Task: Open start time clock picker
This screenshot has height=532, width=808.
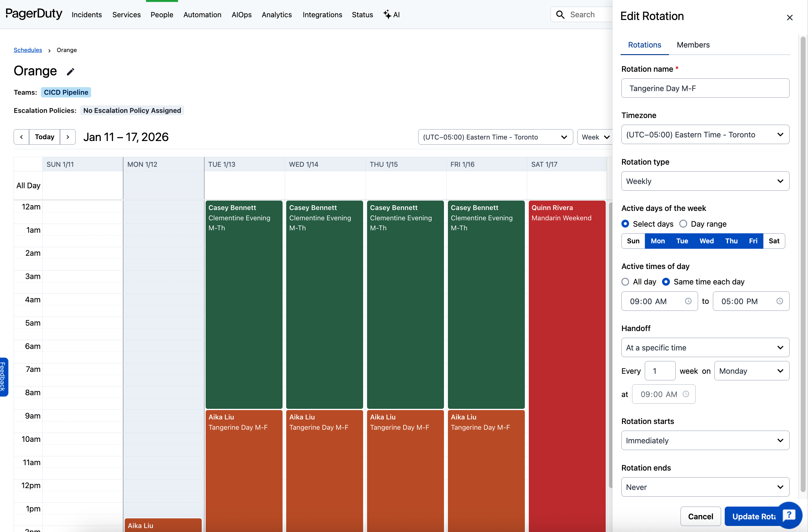Action: tap(688, 301)
